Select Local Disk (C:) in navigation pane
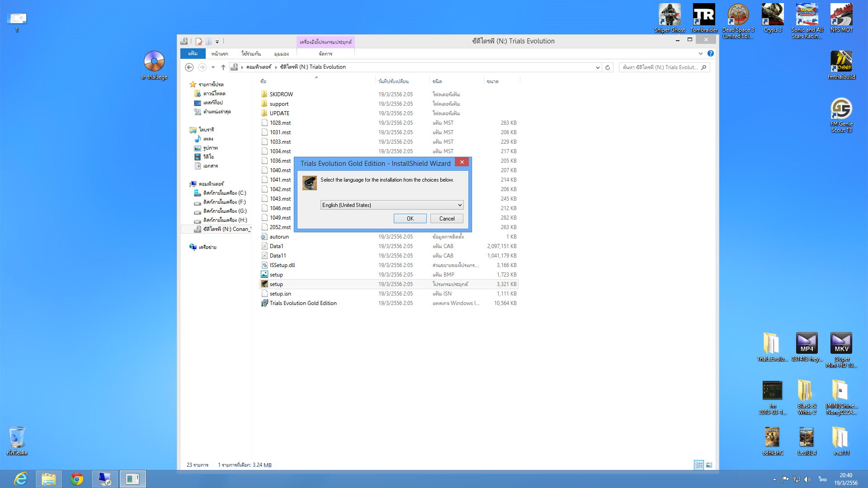868x488 pixels. pos(224,193)
